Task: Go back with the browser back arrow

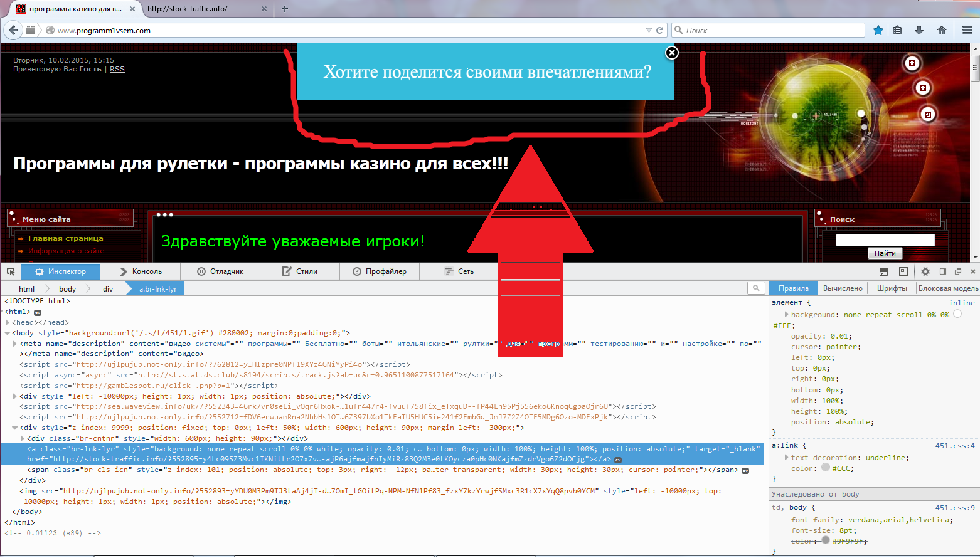Action: (x=13, y=29)
